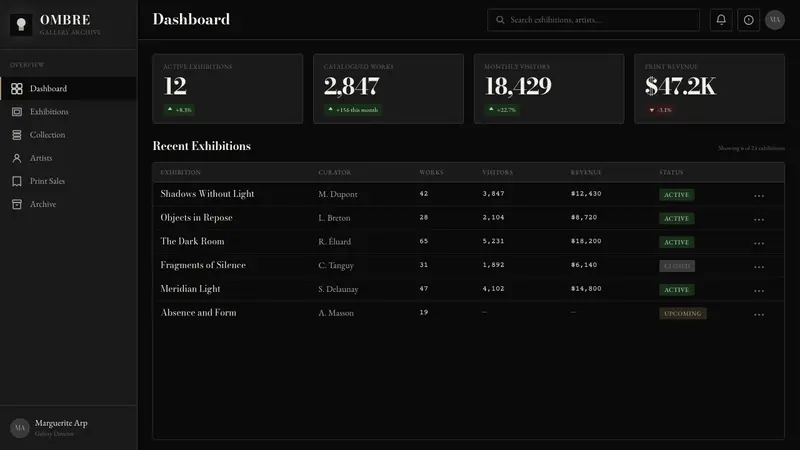Click curator L. Breton
The height and width of the screenshot is (450, 800).
click(x=334, y=218)
